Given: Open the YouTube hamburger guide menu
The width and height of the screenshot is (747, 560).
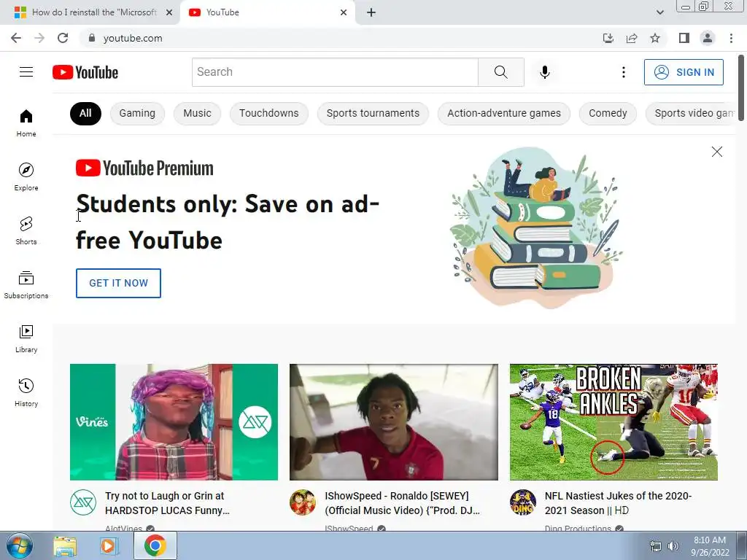Looking at the screenshot, I should (x=26, y=72).
